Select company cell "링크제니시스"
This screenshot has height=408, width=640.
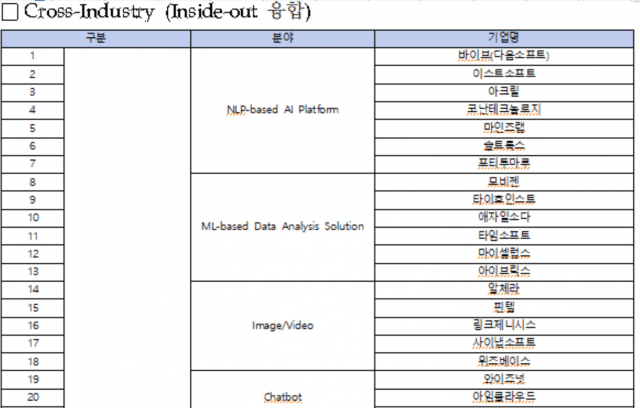click(x=504, y=326)
